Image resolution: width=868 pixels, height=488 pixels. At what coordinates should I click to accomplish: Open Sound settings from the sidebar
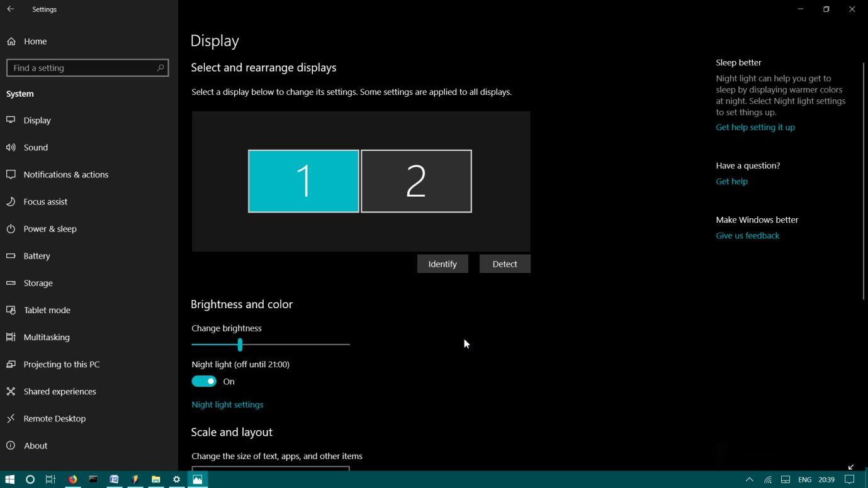tap(36, 147)
